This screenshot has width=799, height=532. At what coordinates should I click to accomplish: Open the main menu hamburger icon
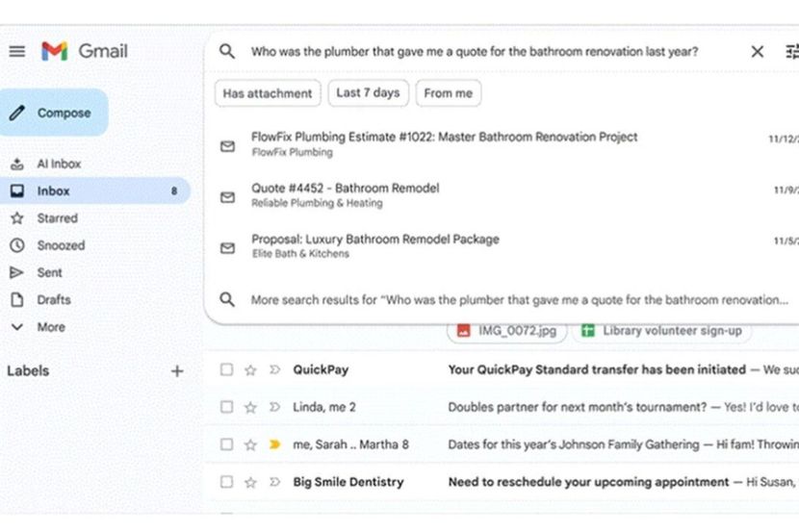point(17,51)
